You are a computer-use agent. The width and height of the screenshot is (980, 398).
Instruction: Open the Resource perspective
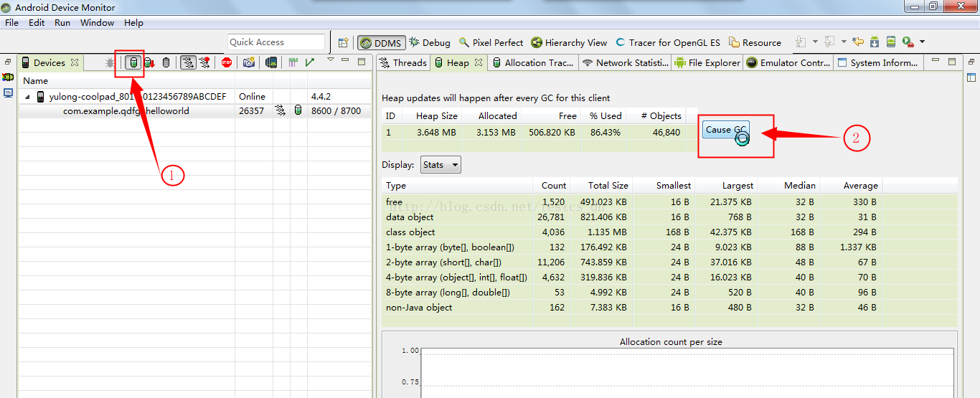point(755,43)
